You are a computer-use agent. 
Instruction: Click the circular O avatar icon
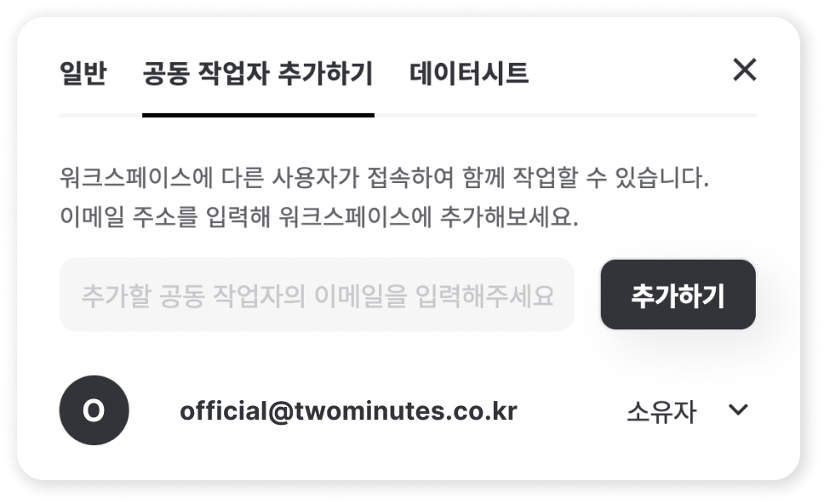click(x=94, y=410)
